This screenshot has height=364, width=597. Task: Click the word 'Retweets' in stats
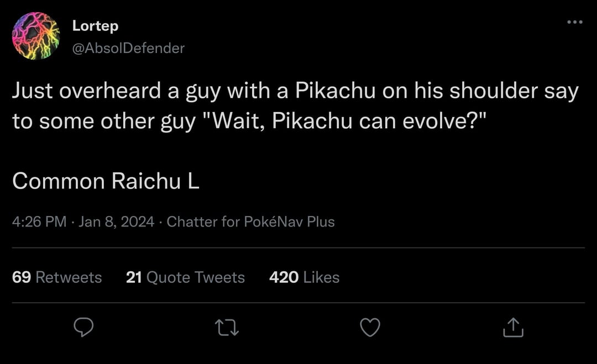tap(69, 277)
